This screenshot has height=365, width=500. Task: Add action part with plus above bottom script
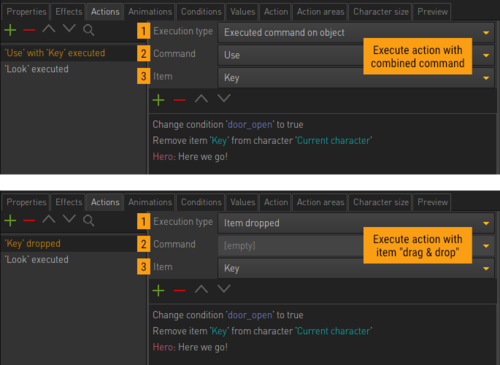[158, 290]
